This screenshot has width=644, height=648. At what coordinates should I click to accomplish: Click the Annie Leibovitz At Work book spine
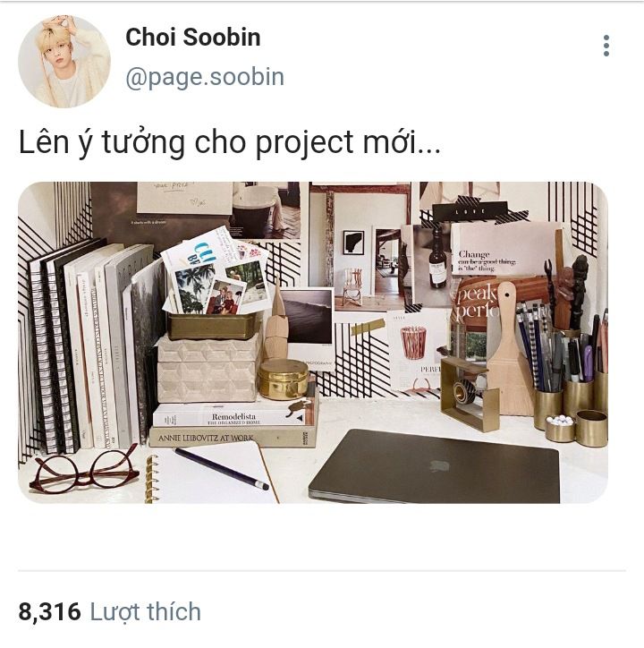pyautogui.click(x=233, y=438)
